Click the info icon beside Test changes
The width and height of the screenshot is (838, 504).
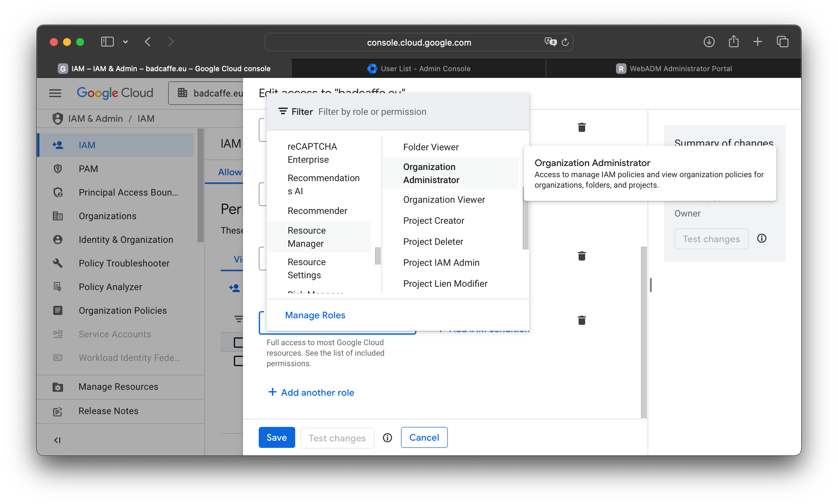point(387,438)
